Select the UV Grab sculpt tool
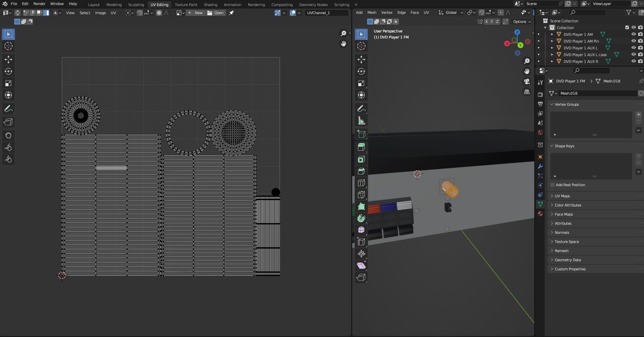The width and height of the screenshot is (644, 337). tap(8, 136)
